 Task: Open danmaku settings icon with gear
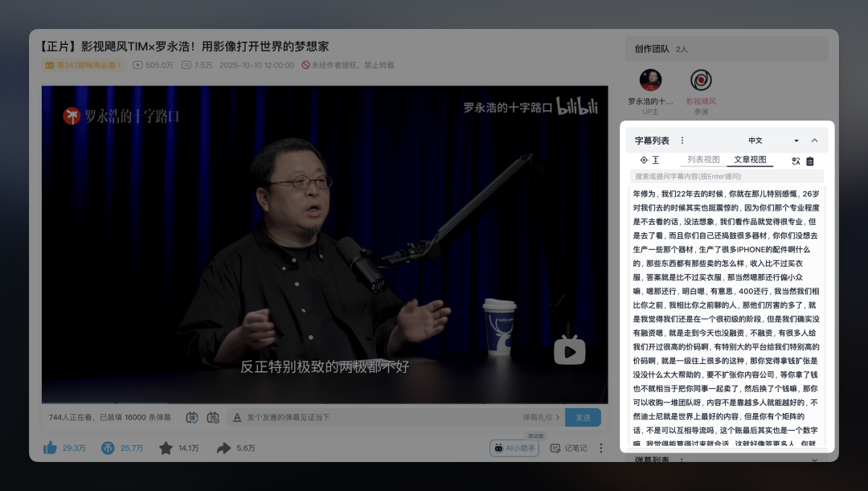(x=213, y=417)
